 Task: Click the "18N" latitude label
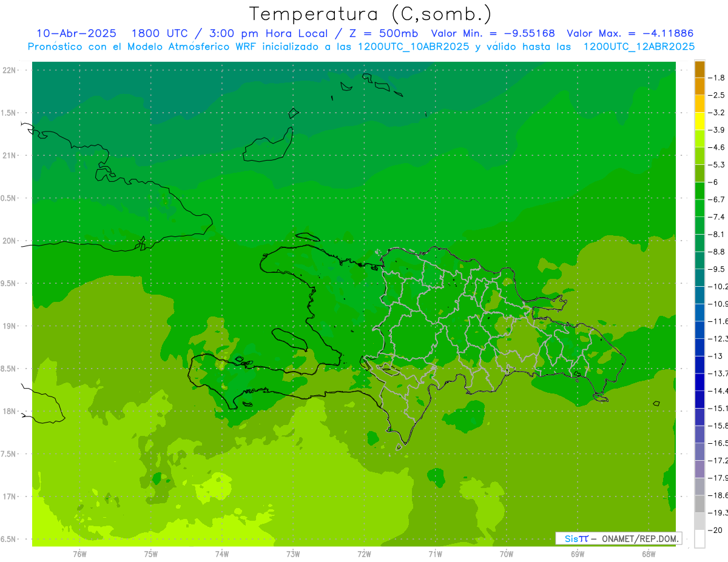(10, 411)
